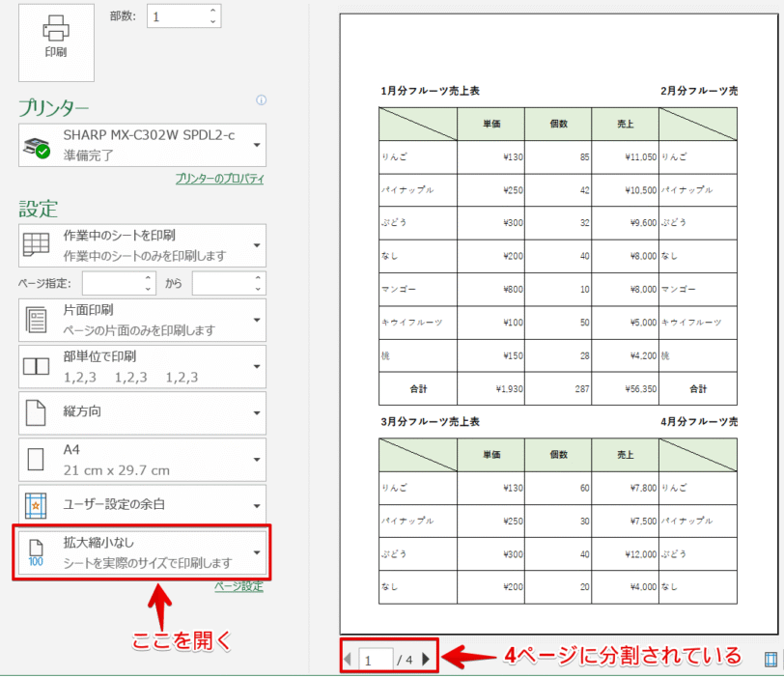Select the portrait orientation (縦方向) icon

[34, 412]
